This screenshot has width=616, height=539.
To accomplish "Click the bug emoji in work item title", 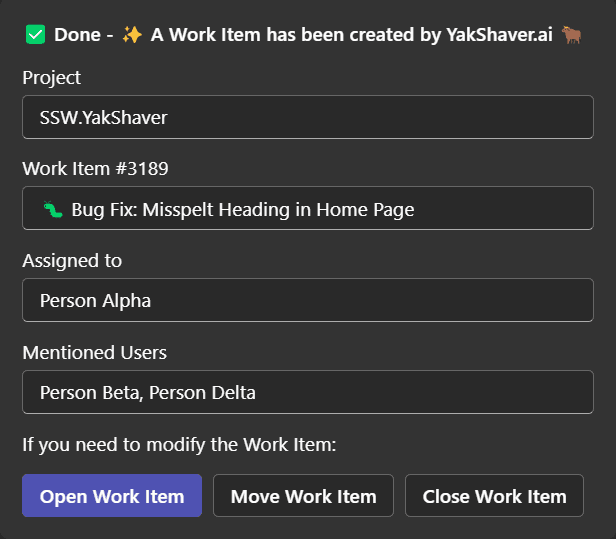I will click(52, 209).
